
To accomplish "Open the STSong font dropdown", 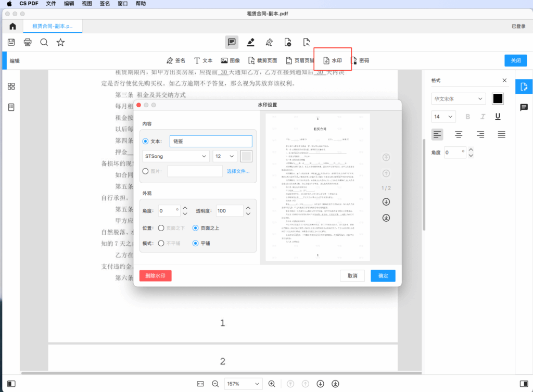I will (175, 156).
